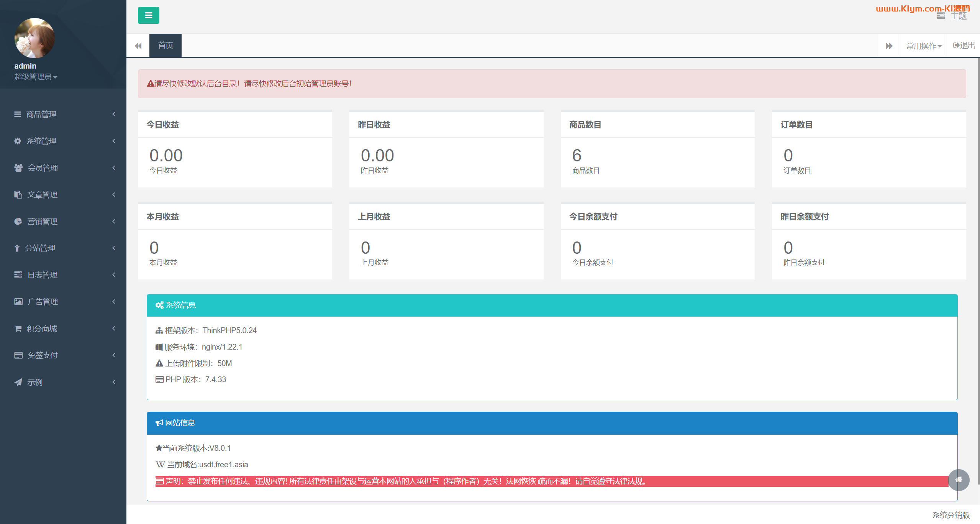Select the 首页 tab

coord(165,46)
